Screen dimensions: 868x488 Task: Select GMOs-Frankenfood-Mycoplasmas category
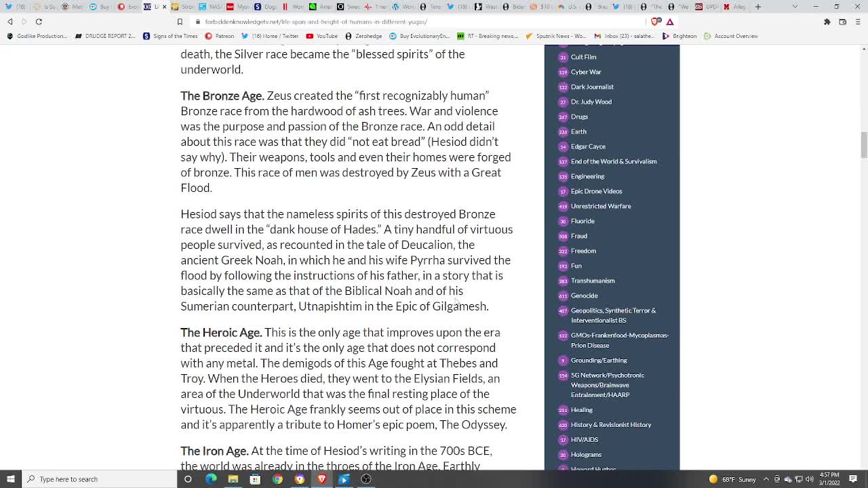point(619,340)
